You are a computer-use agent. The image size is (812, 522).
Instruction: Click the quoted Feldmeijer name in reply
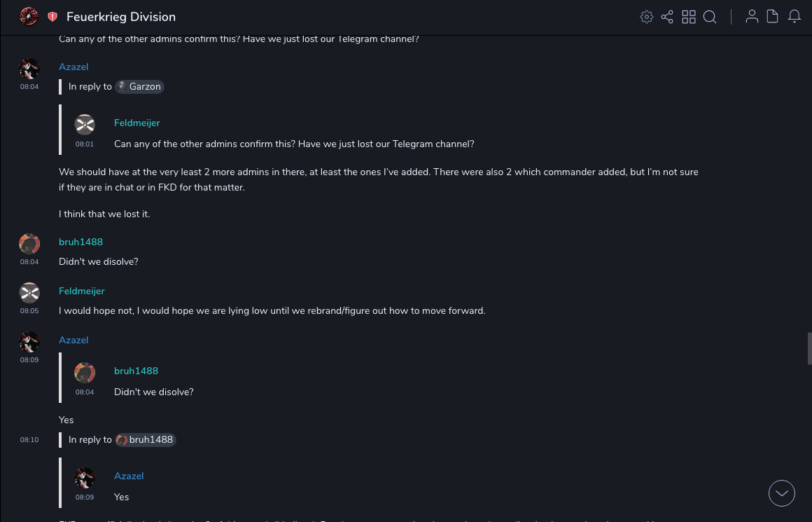[137, 123]
